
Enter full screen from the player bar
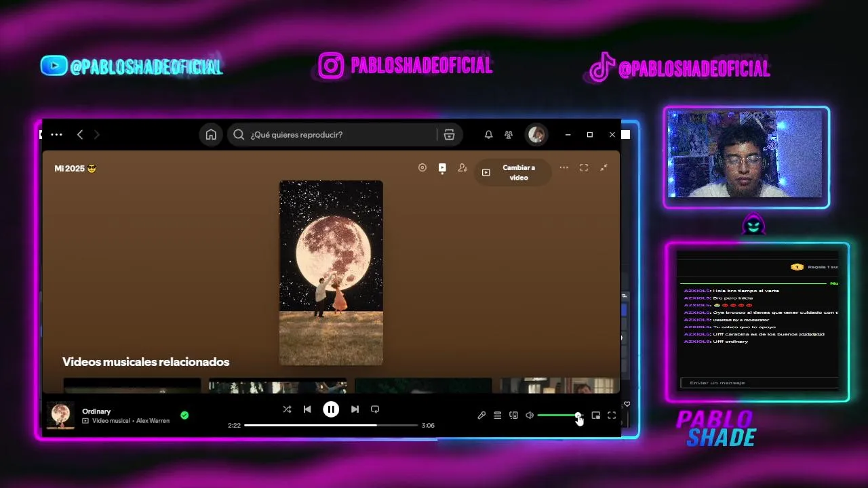click(x=612, y=415)
